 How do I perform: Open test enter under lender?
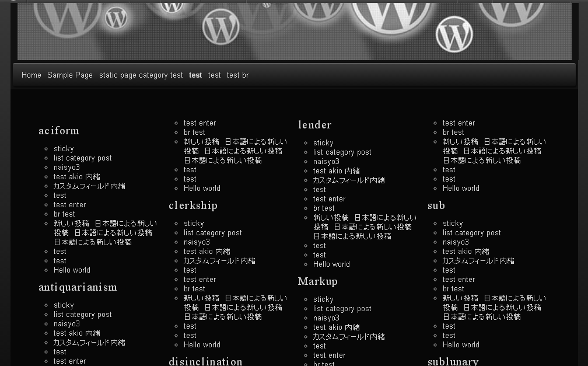point(329,198)
